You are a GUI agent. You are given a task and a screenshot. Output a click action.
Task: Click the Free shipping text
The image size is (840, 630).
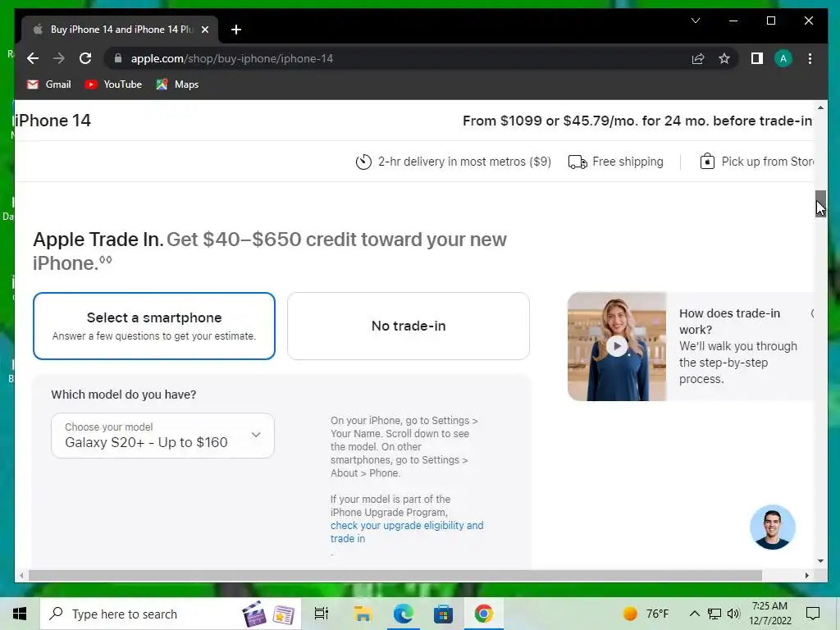[x=628, y=162]
